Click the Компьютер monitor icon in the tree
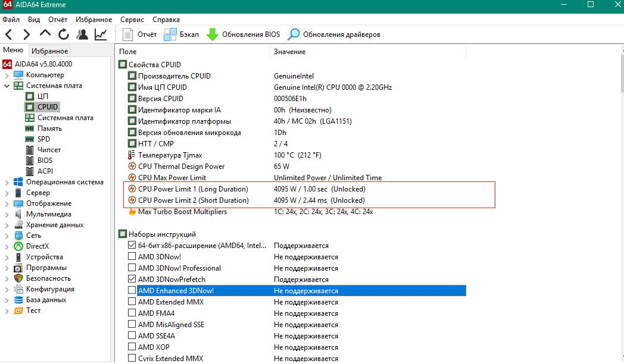Viewport: 624px width, 364px height. point(18,75)
